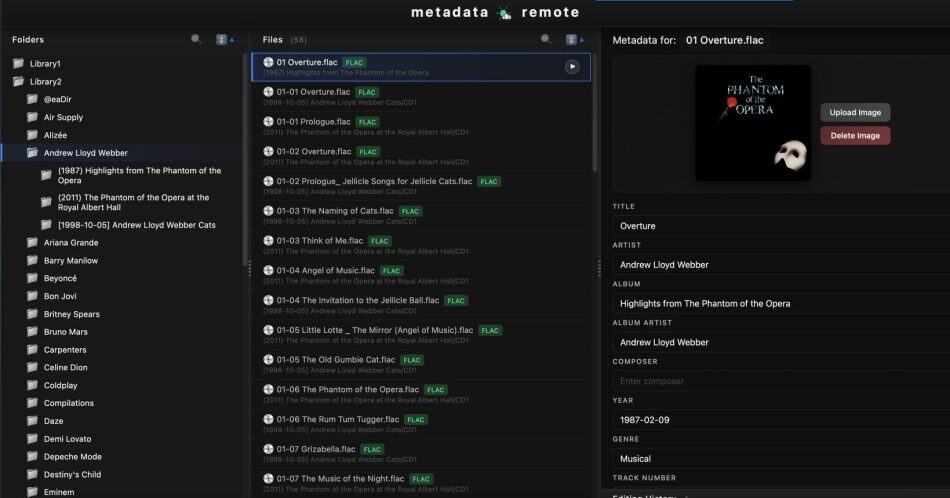
Task: Collapse the Library2 folder tree
Action: click(18, 82)
